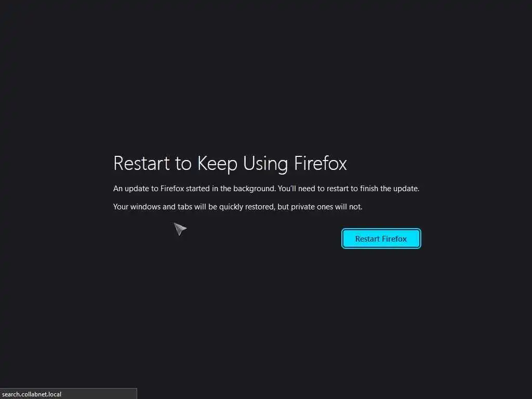Click the word "Restart" in the heading

point(141,163)
